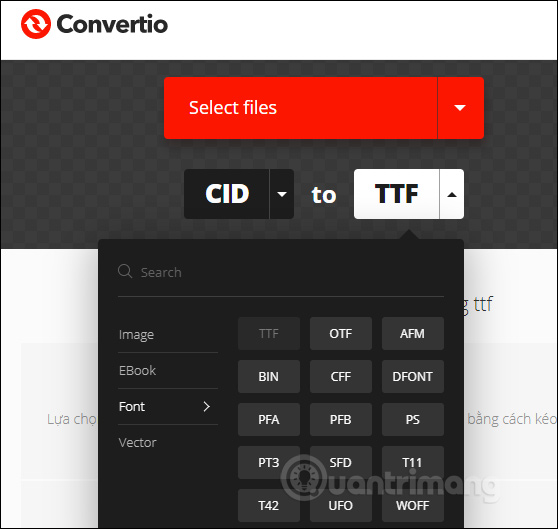Click the Search magnifier icon

[x=125, y=271]
